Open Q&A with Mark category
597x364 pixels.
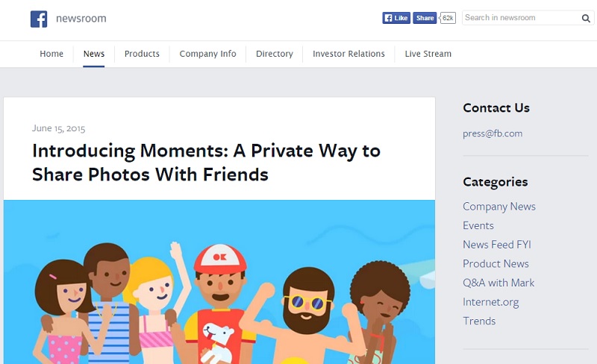tap(498, 283)
